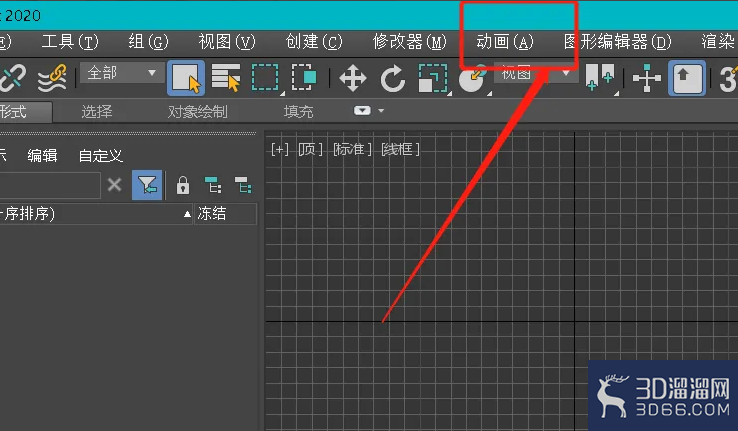Click the Bind to Space Warp icon
Screen dimensions: 738x431
tap(52, 78)
